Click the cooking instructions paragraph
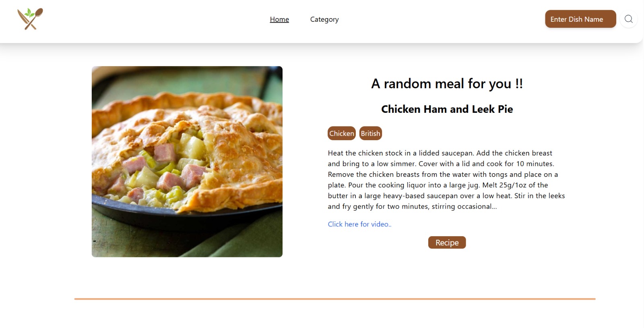Image resolution: width=644 pixels, height=328 pixels. tap(446, 180)
